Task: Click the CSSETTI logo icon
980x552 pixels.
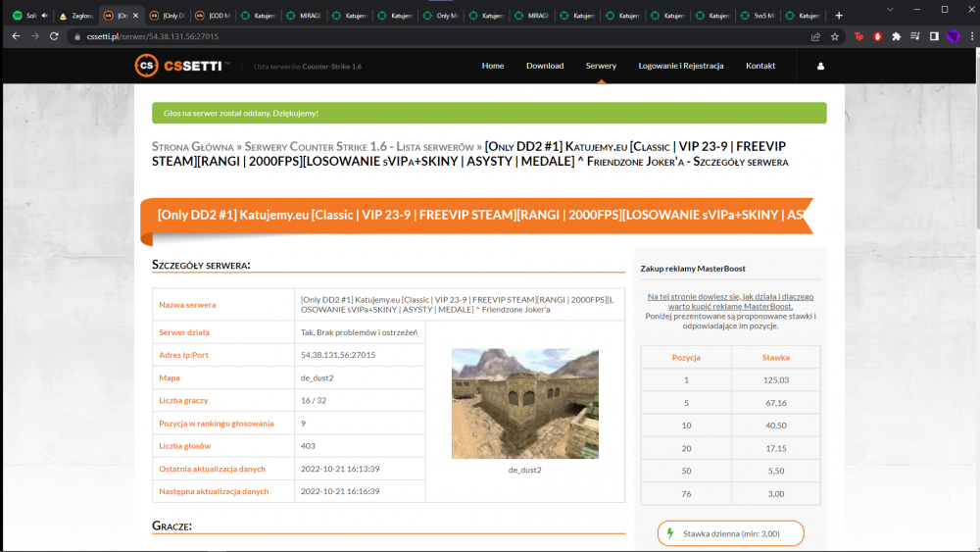Action: (x=146, y=66)
